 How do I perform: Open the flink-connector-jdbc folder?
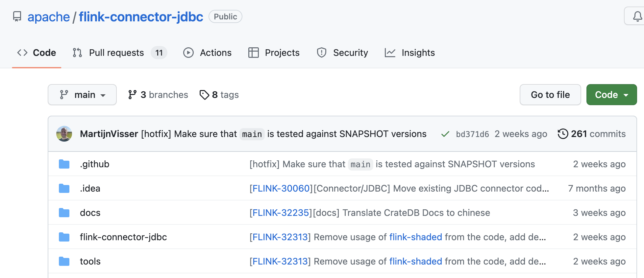[x=123, y=237]
